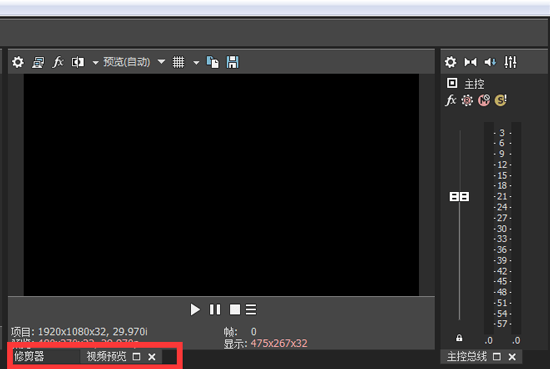Screen dimensions: 550x369
Task: Click the left peak value .0
Action: click(x=489, y=340)
